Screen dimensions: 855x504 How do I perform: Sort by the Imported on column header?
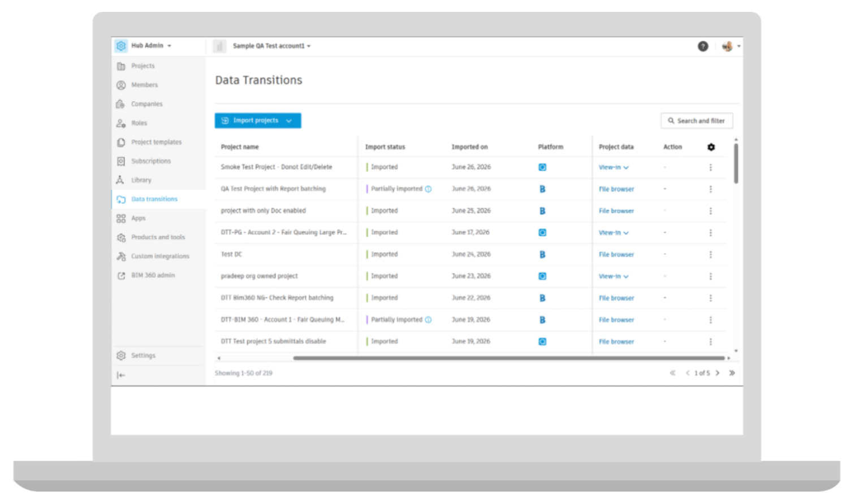point(469,147)
